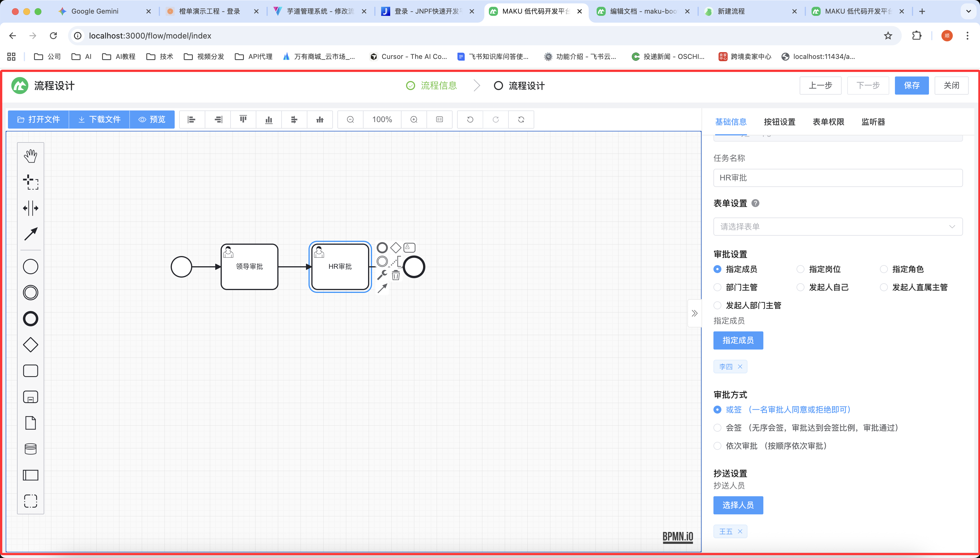Create a gateway from the palette diamond
This screenshot has width=980, height=558.
(31, 344)
